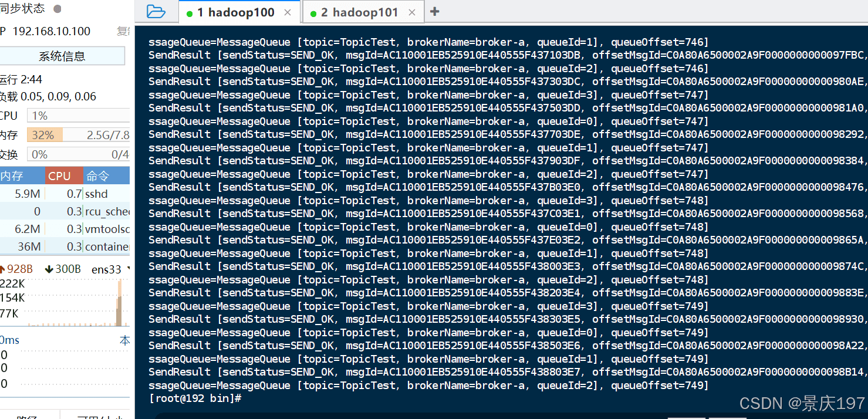Click the 系统信息 button
This screenshot has height=419, width=868.
click(62, 56)
